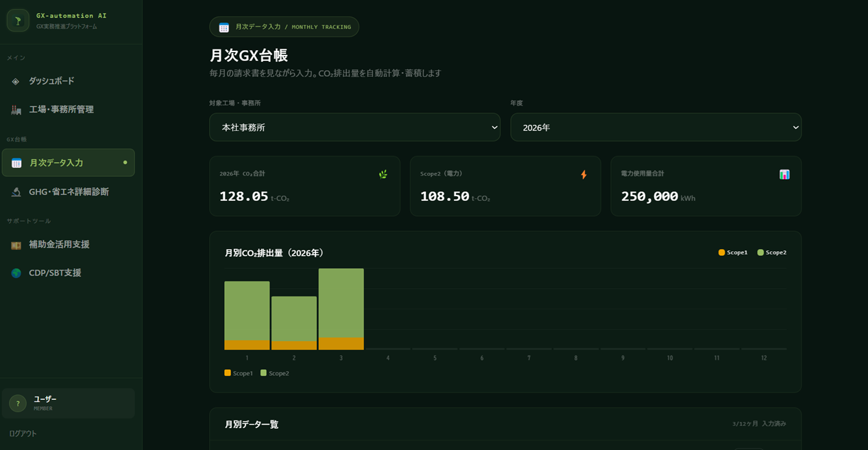Open the 対象工場・事務所 dropdown showing 本社事務所

click(x=354, y=128)
